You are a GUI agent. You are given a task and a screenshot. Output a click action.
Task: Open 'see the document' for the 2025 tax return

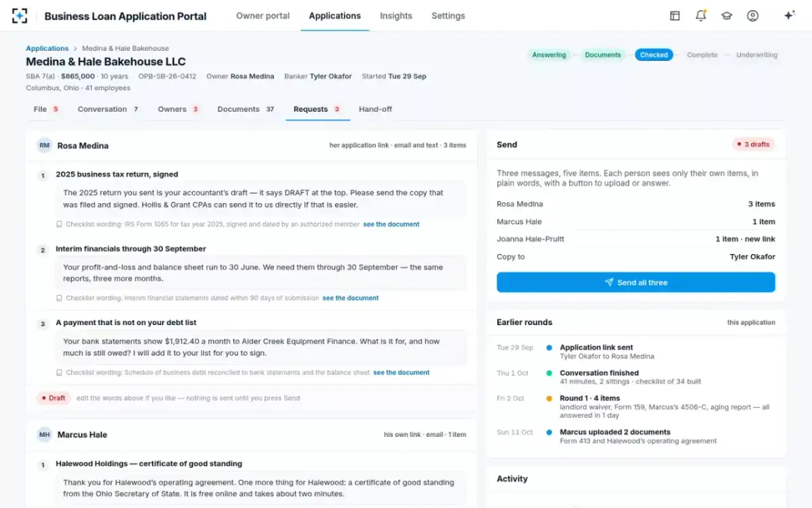point(391,224)
